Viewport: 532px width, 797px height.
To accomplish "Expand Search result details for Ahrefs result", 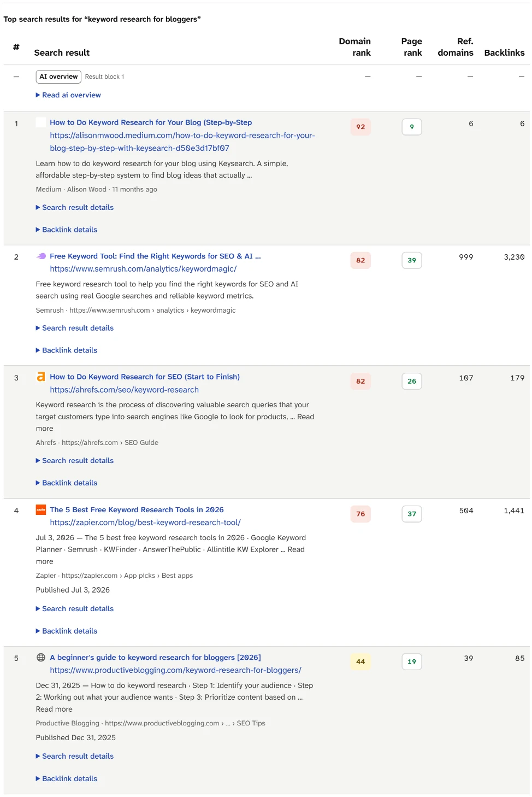I will coord(75,461).
